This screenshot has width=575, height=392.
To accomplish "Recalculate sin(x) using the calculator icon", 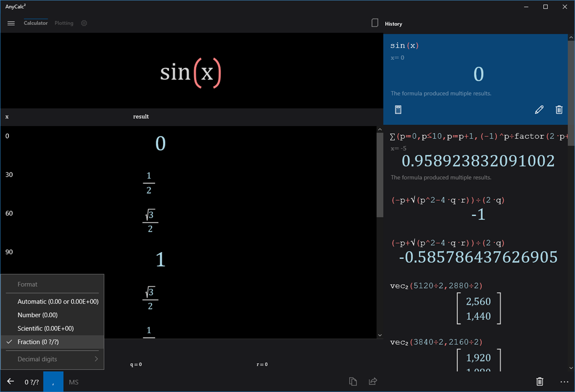I will click(x=398, y=109).
